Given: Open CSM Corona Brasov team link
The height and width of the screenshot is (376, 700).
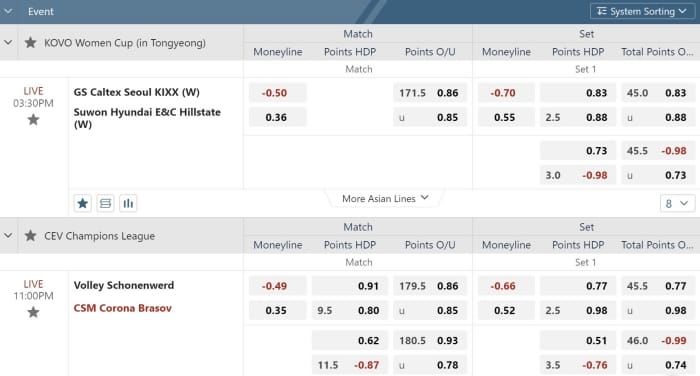Looking at the screenshot, I should [123, 308].
